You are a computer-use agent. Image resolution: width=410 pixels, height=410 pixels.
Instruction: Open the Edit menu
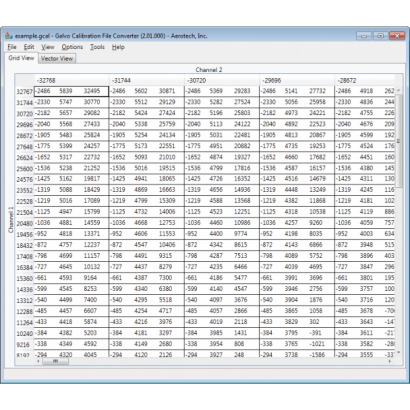click(x=29, y=47)
